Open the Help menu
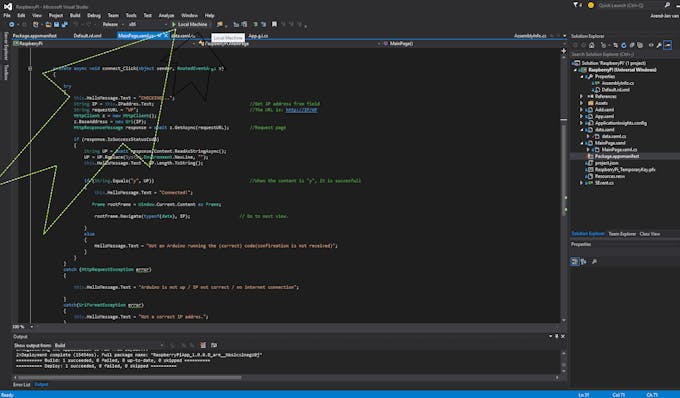Screen dimensions: 680x398 pyautogui.click(x=209, y=15)
